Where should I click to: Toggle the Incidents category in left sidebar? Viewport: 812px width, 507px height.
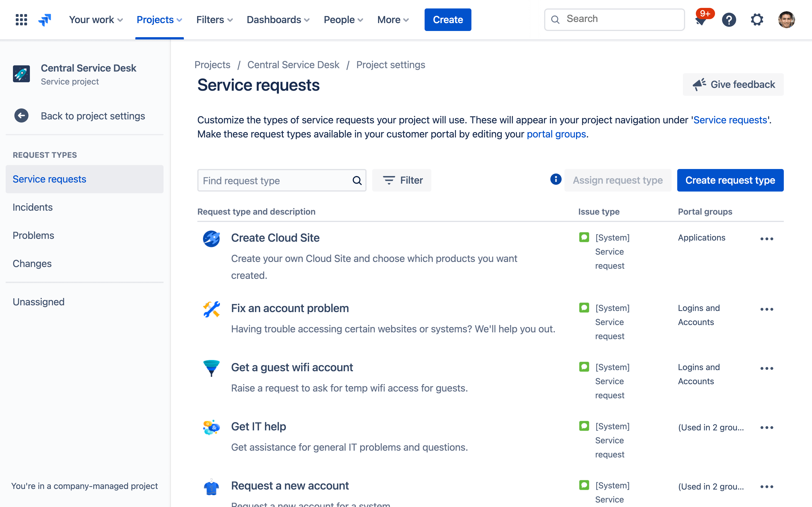pyautogui.click(x=33, y=207)
